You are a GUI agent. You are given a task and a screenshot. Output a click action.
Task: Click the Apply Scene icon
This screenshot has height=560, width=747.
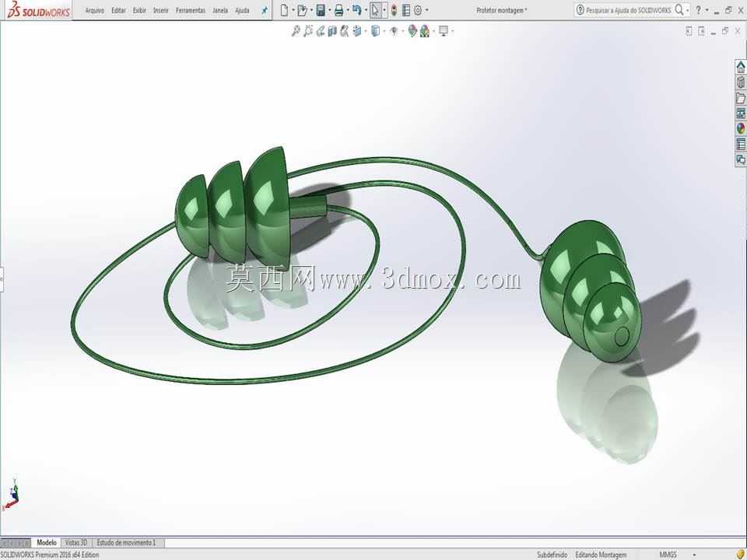[425, 31]
